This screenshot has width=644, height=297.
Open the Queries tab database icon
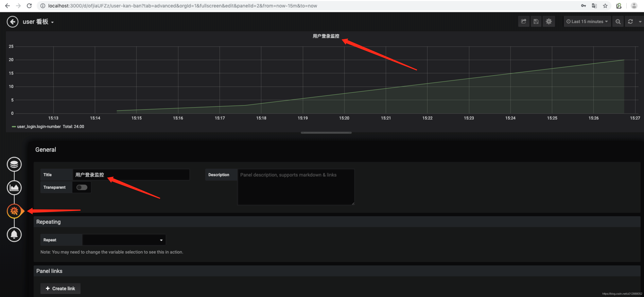pos(14,164)
